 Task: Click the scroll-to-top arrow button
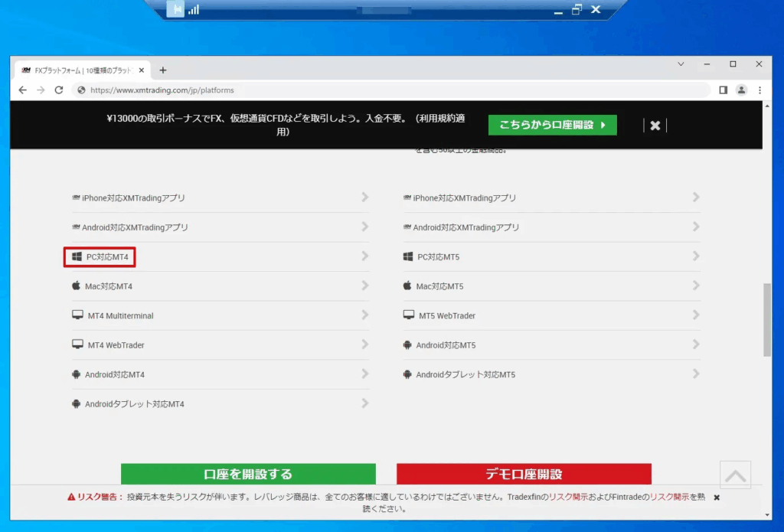(735, 475)
